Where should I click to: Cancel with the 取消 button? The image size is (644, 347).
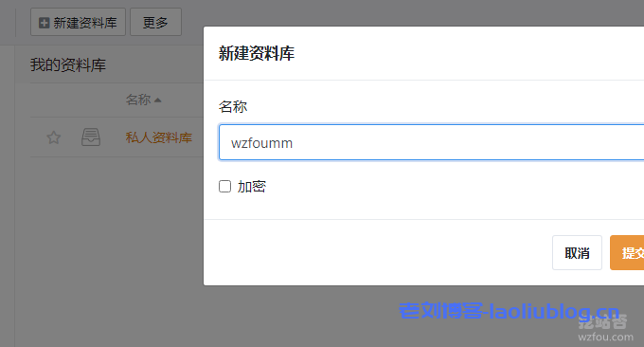(577, 253)
